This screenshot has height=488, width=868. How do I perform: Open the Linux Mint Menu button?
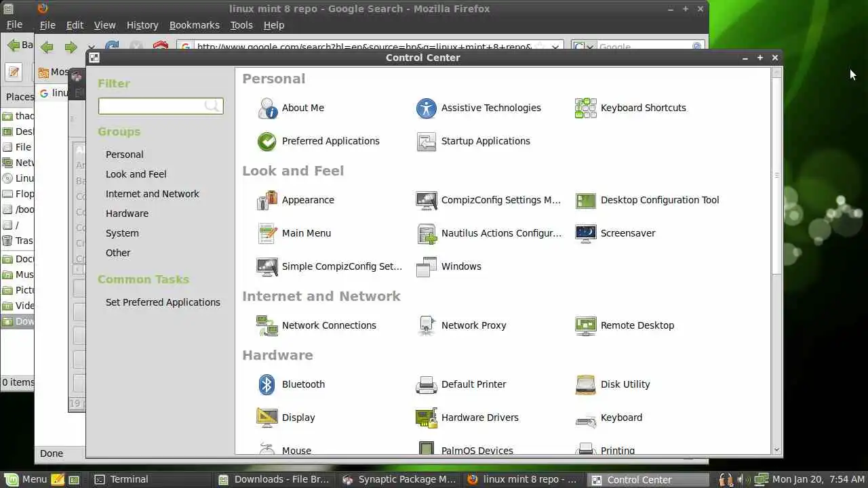point(24,479)
